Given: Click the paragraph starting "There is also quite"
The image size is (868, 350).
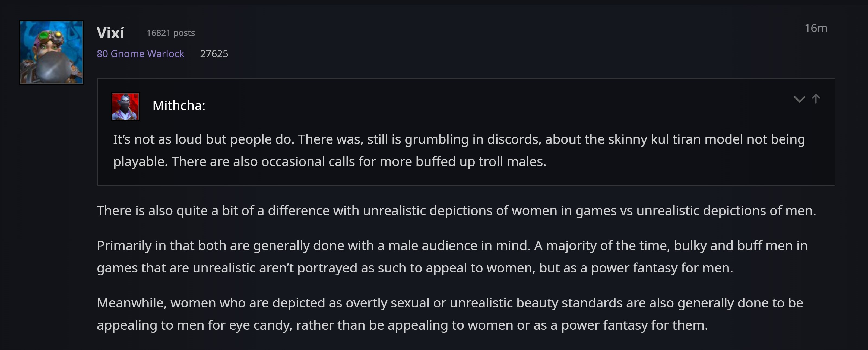Looking at the screenshot, I should [x=456, y=211].
